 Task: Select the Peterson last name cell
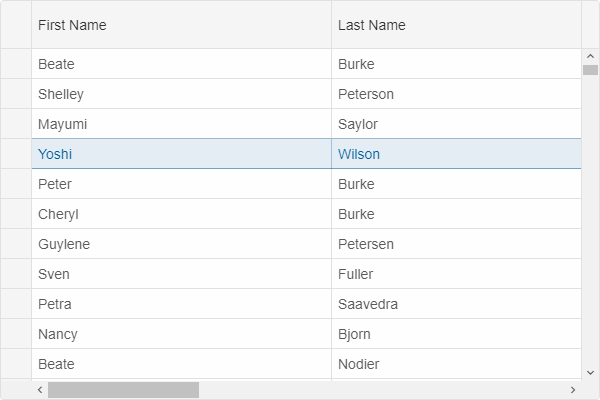(x=457, y=94)
